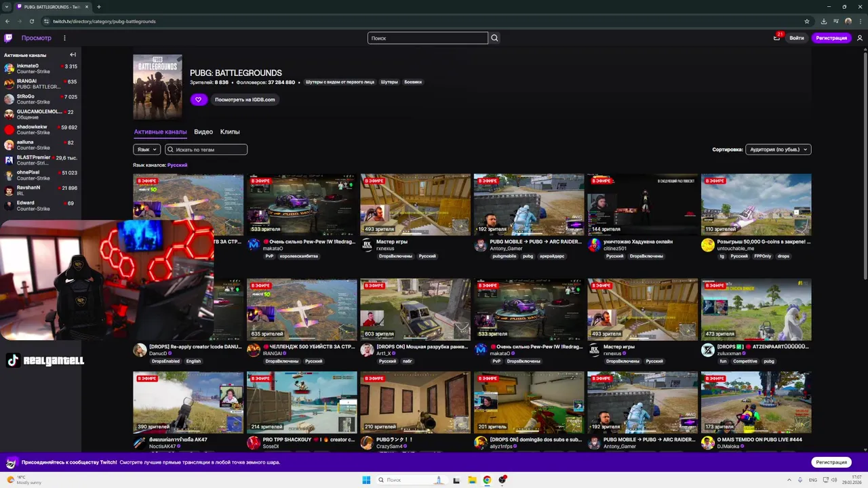868x488 pixels.
Task: Open the loot icon with badge 21
Action: (x=777, y=38)
